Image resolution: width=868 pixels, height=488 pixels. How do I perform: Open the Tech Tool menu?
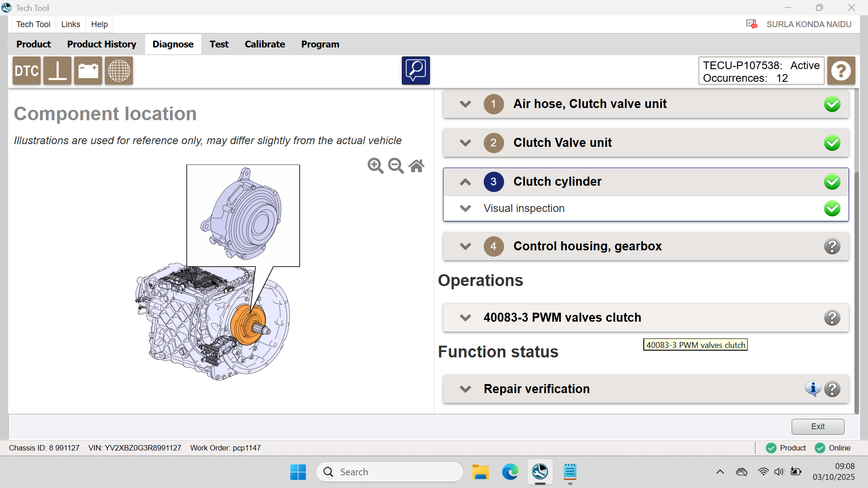point(33,24)
